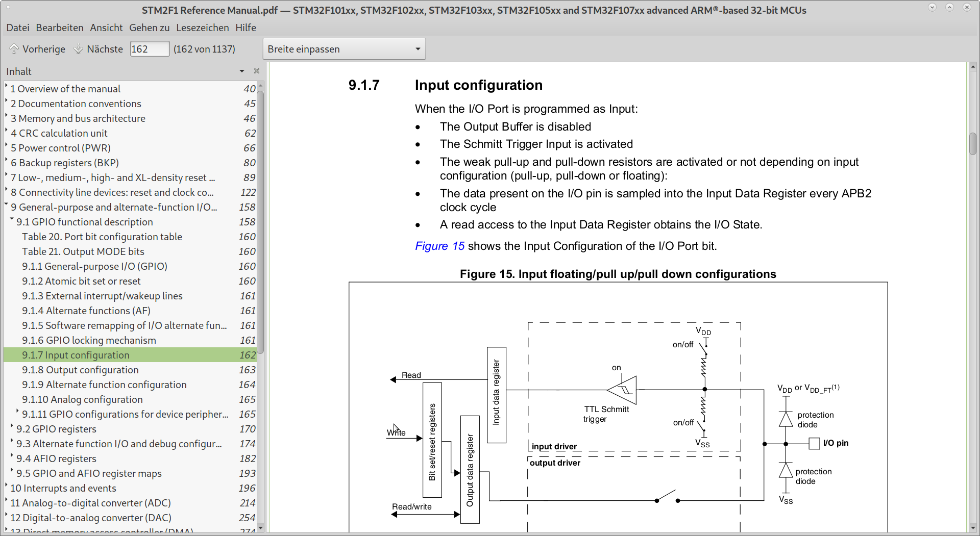
Task: Open the Inhalt sidebar selector dropdown arrow
Action: (242, 71)
